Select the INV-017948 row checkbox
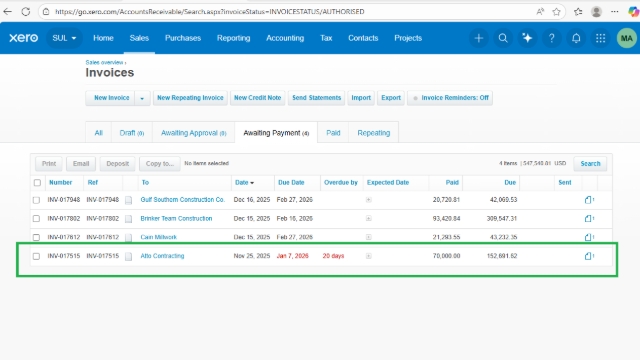This screenshot has height=360, width=640. [36, 200]
